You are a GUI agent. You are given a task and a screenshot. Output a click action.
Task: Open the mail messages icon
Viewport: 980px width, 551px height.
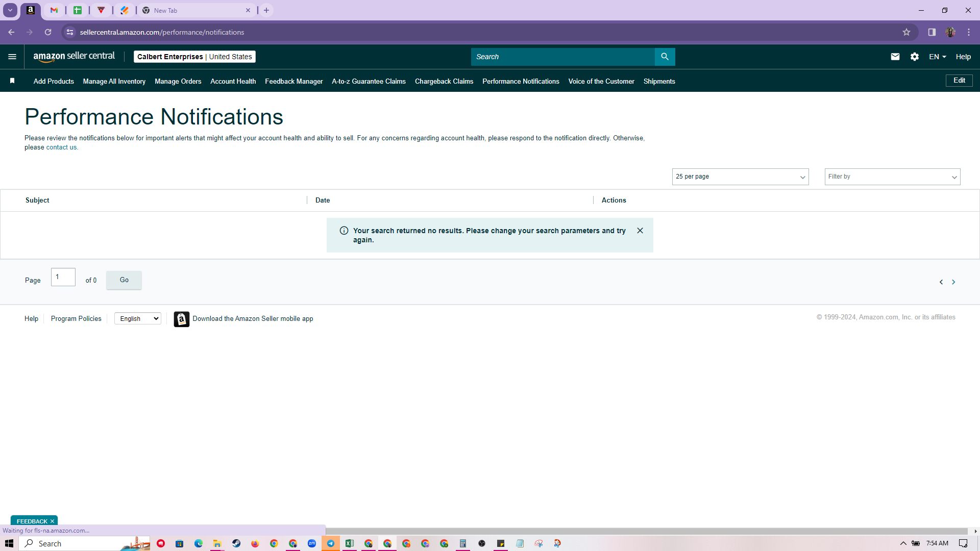coord(895,57)
